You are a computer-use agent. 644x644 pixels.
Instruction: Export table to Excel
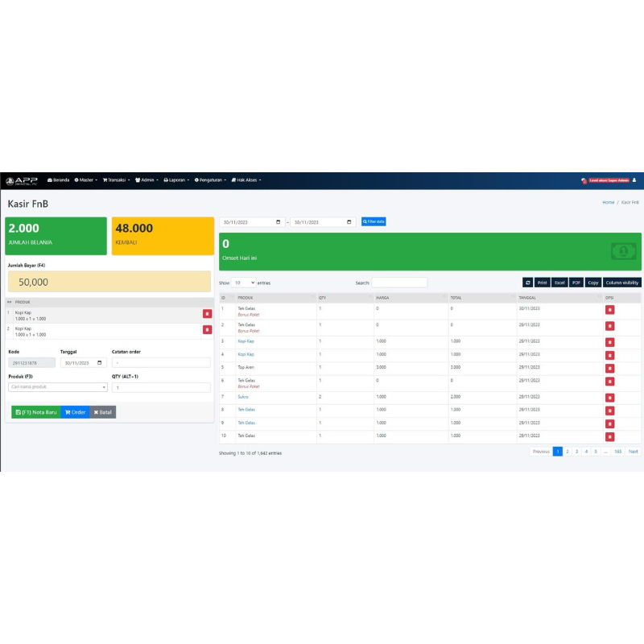(559, 283)
